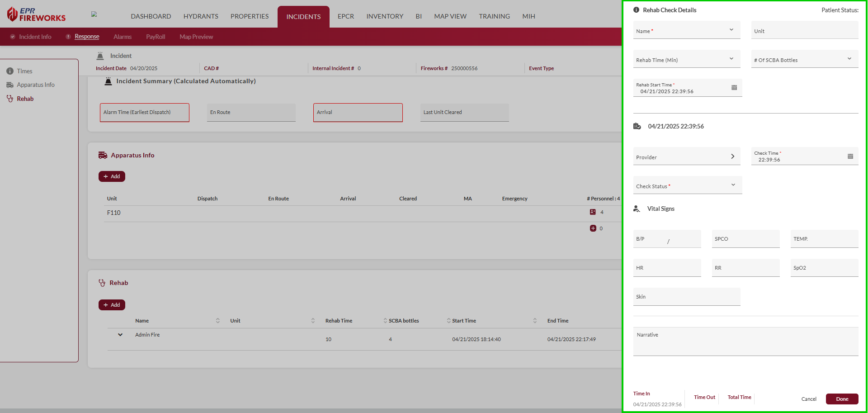Click the personnel icon next to F110
Image resolution: width=868 pixels, height=413 pixels.
tap(593, 212)
